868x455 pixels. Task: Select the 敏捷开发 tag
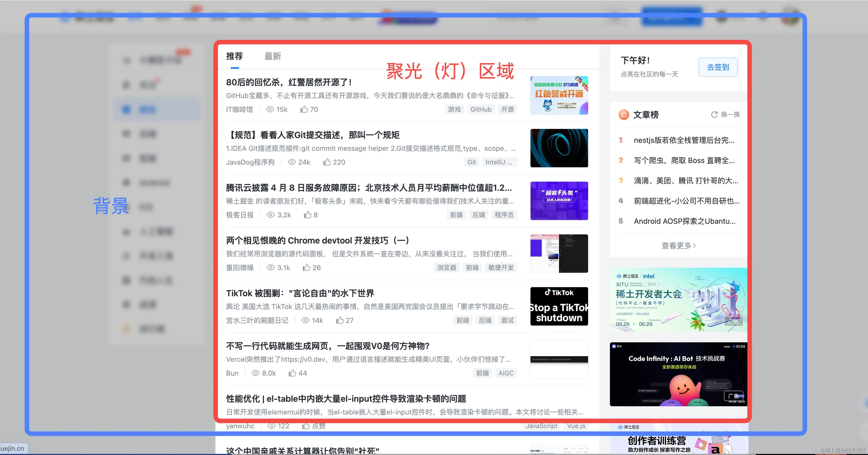click(x=501, y=268)
